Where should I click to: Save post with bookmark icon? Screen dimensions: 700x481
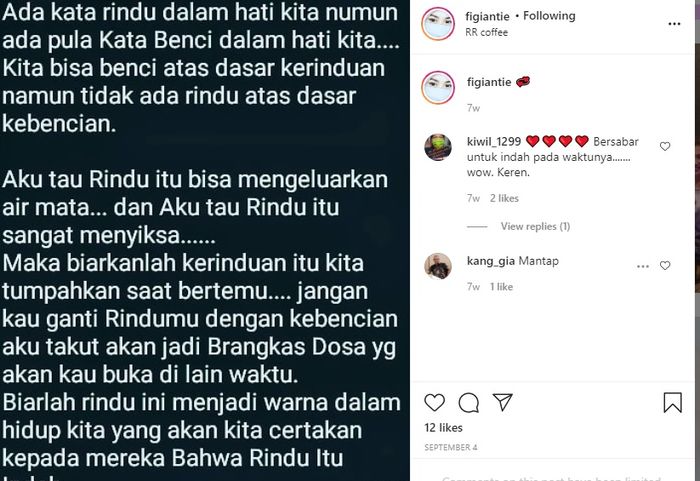tap(672, 402)
